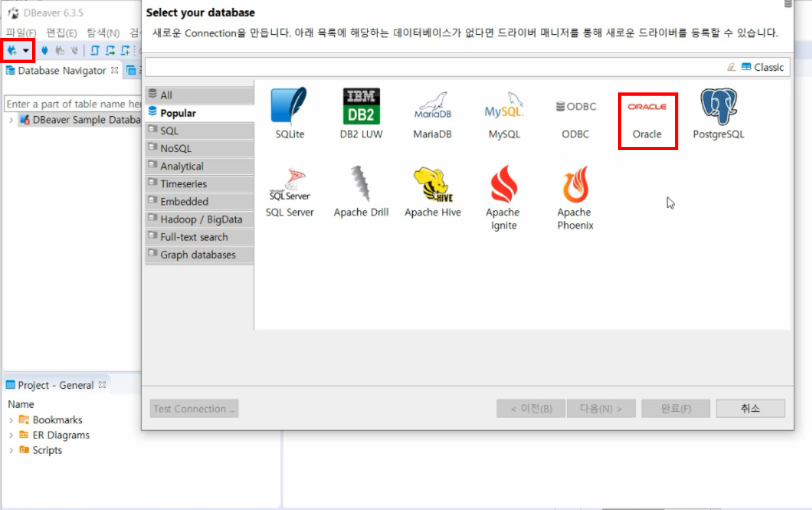Select the Analytical category
This screenshot has width=812, height=510.
199,166
